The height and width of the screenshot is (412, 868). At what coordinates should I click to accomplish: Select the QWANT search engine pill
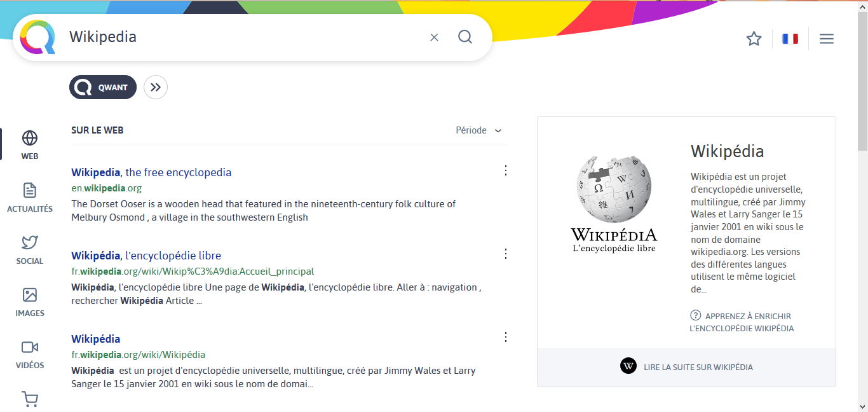pos(103,87)
